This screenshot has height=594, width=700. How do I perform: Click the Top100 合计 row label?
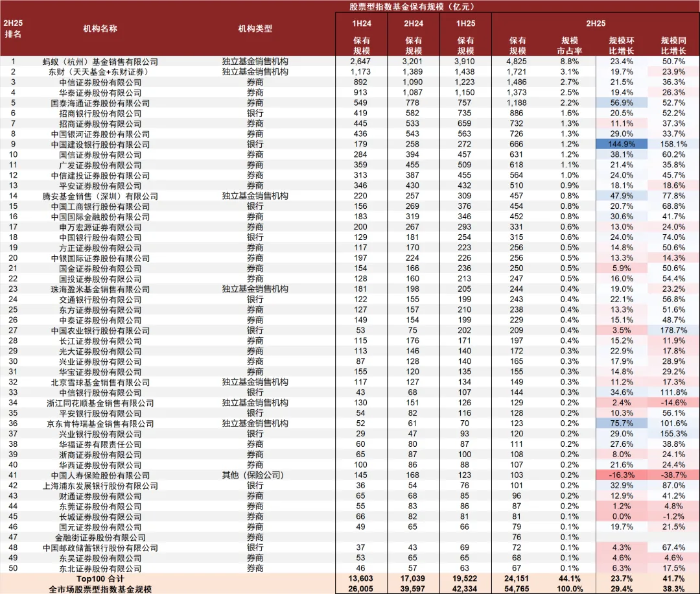(100, 579)
